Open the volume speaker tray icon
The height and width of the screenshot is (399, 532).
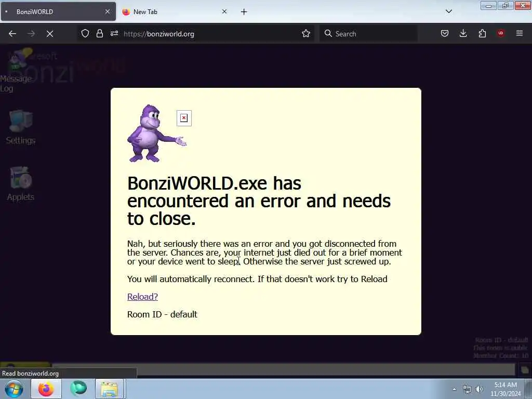(479, 389)
